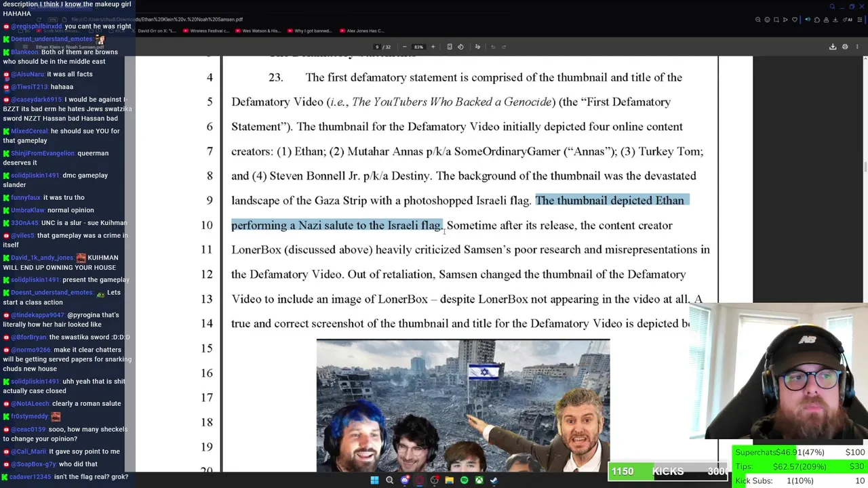
Task: Open the AI assistant button in browser toolbar
Action: pyautogui.click(x=848, y=20)
